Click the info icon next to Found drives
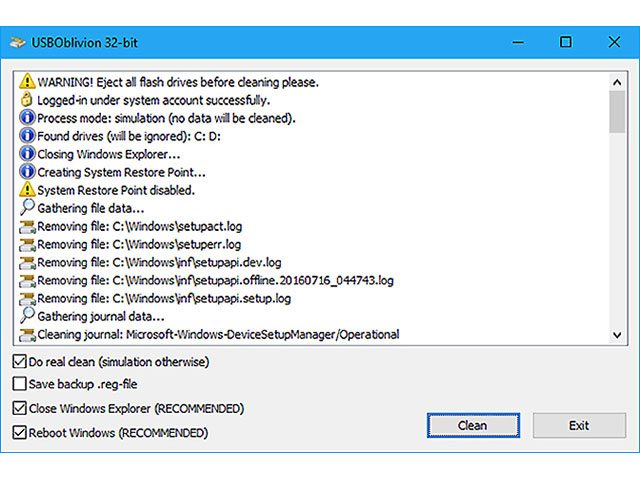The width and height of the screenshot is (640, 480). click(x=28, y=136)
